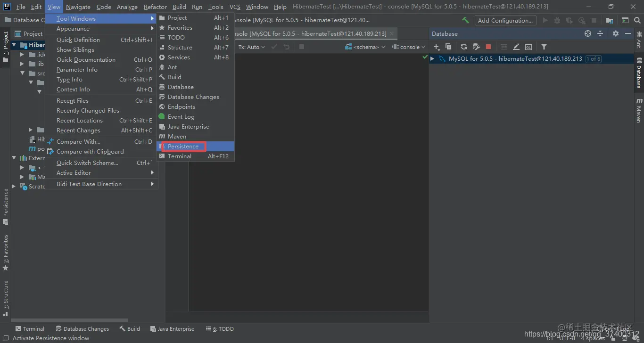Click the '1 of 6' schema count badge
This screenshot has width=644, height=343.
[x=593, y=59]
